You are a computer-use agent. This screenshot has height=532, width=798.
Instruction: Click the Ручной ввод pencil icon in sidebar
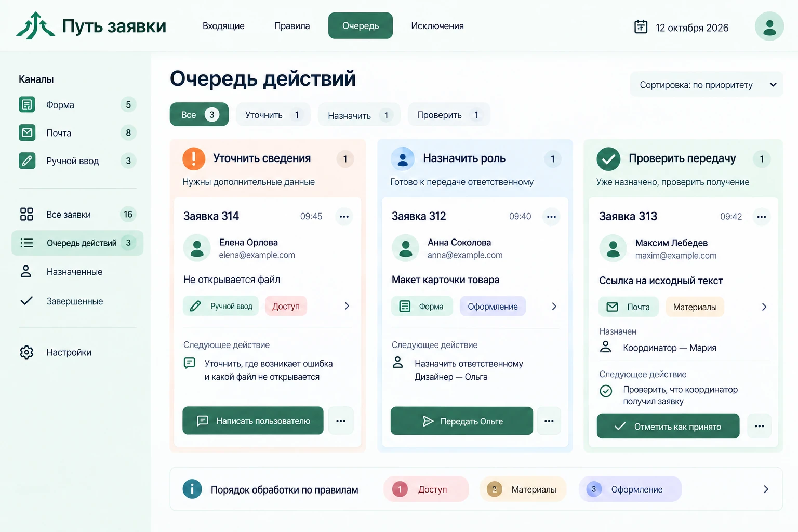pos(27,161)
